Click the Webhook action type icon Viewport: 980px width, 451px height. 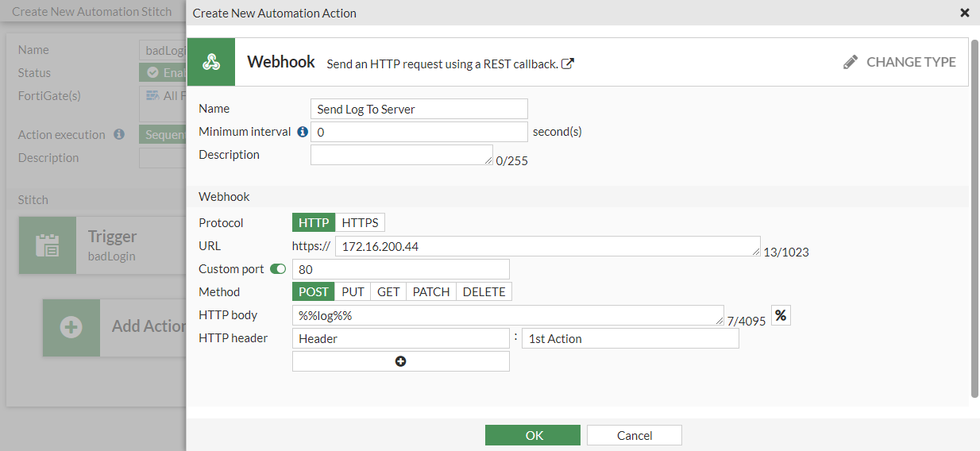(x=211, y=62)
